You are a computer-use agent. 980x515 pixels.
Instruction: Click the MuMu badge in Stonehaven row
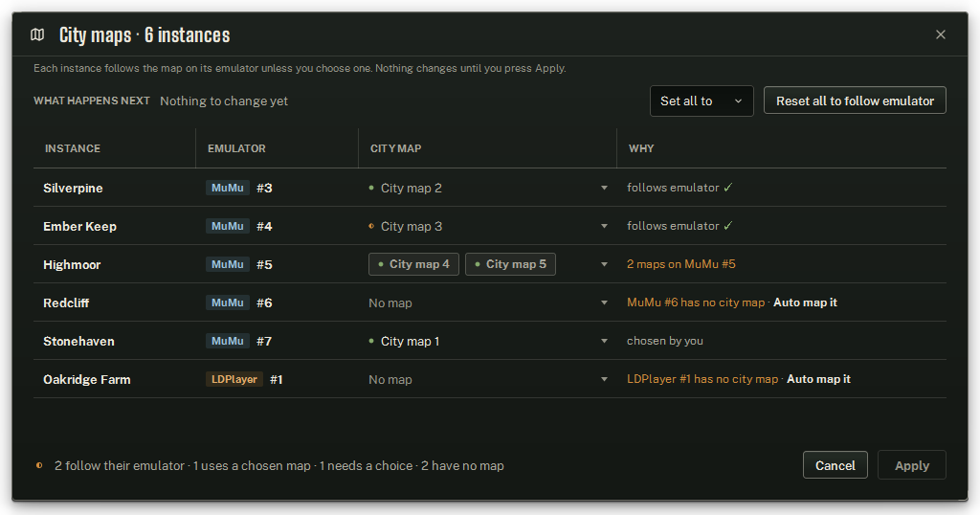tap(228, 341)
